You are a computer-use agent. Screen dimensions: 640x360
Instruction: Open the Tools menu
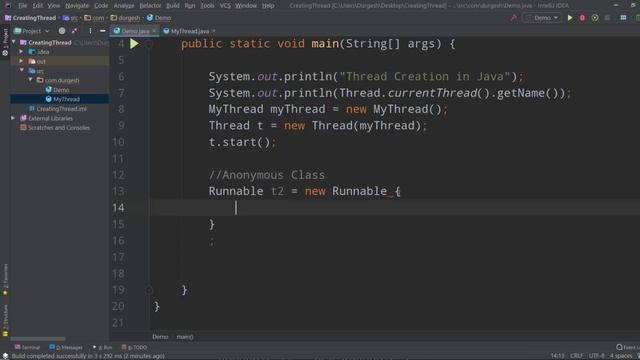(207, 6)
